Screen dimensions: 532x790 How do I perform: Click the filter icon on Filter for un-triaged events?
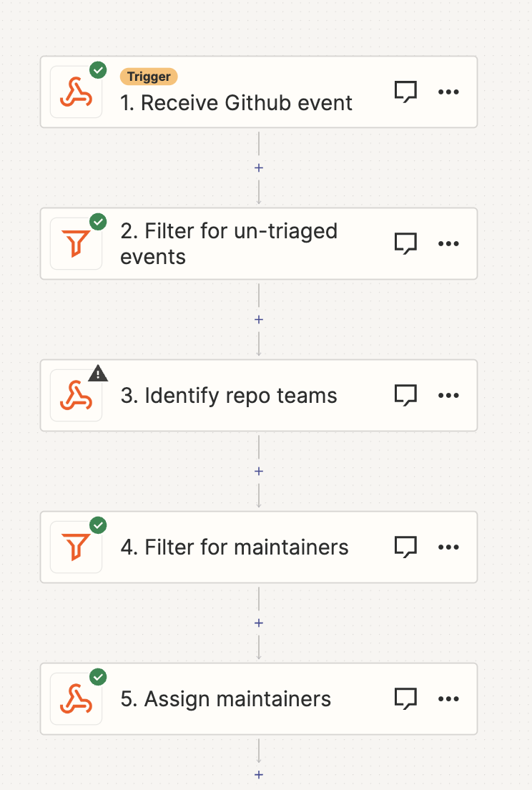point(76,243)
